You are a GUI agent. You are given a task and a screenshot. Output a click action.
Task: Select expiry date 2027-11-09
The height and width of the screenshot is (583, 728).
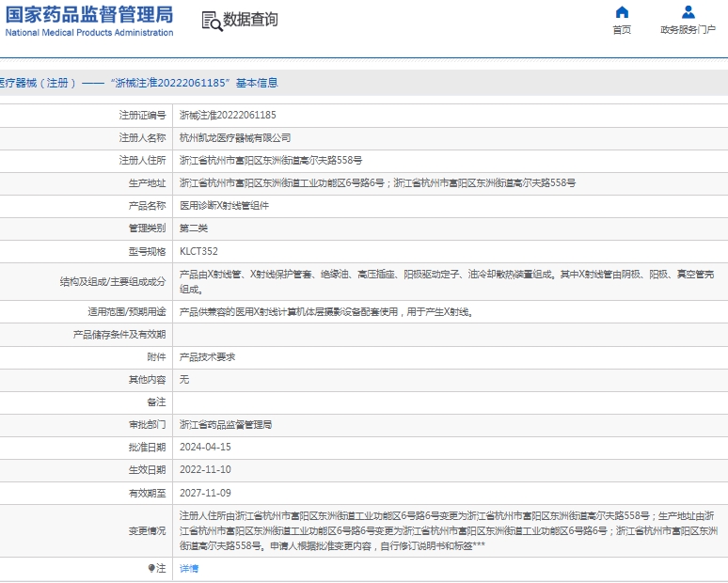click(x=205, y=493)
